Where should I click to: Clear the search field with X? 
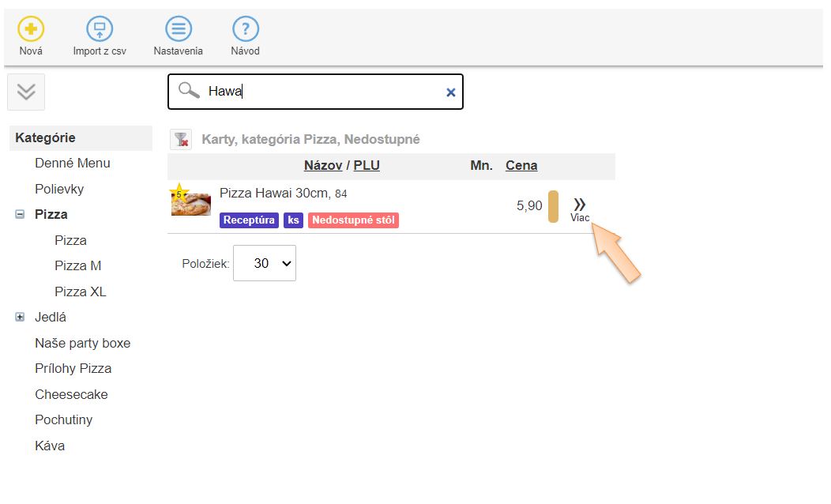tap(451, 92)
